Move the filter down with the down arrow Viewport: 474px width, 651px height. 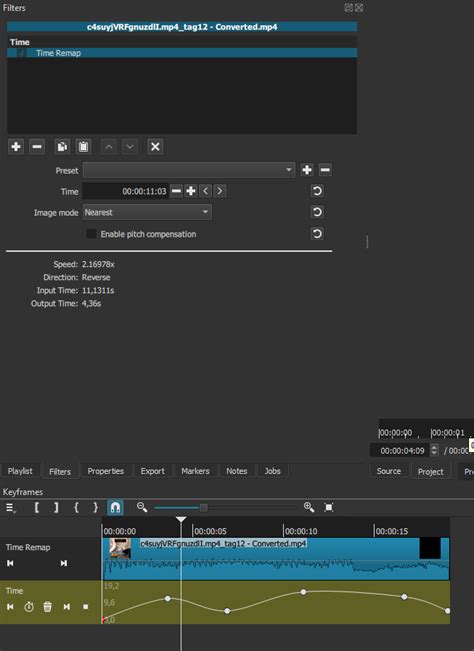pos(130,147)
